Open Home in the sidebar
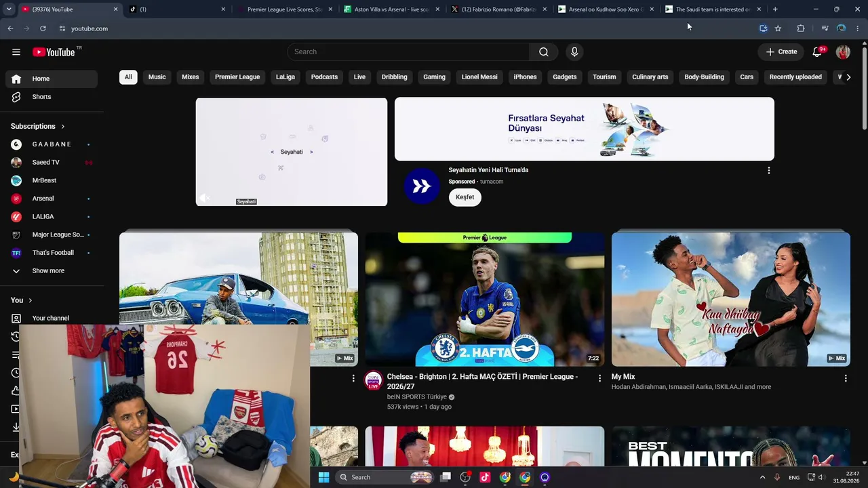Image resolution: width=868 pixels, height=488 pixels. pos(52,79)
